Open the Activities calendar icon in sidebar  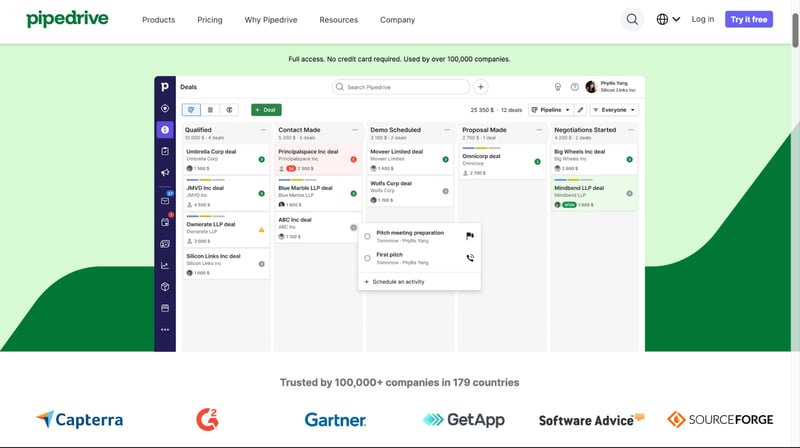(165, 222)
